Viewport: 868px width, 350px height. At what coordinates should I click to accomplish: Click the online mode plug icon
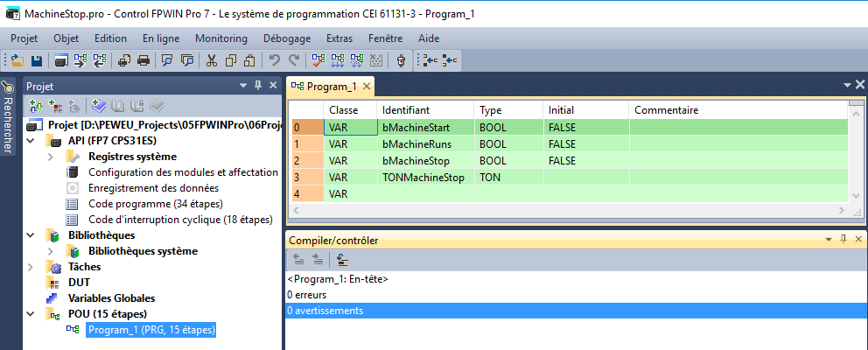coord(401,60)
